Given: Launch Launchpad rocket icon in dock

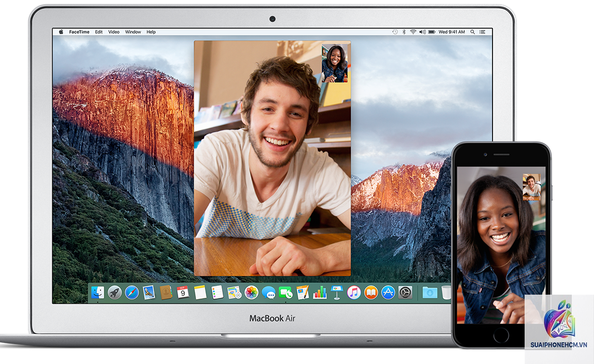Looking at the screenshot, I should (x=115, y=292).
